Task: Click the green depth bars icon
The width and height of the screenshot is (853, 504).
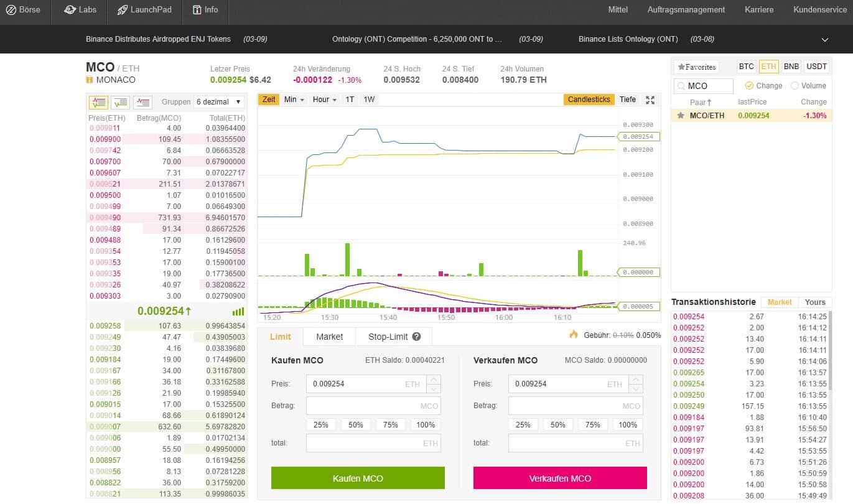Action: point(238,312)
